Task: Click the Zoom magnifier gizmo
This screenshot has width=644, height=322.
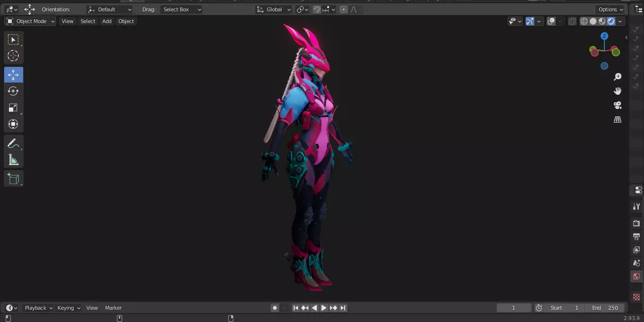Action: click(618, 77)
